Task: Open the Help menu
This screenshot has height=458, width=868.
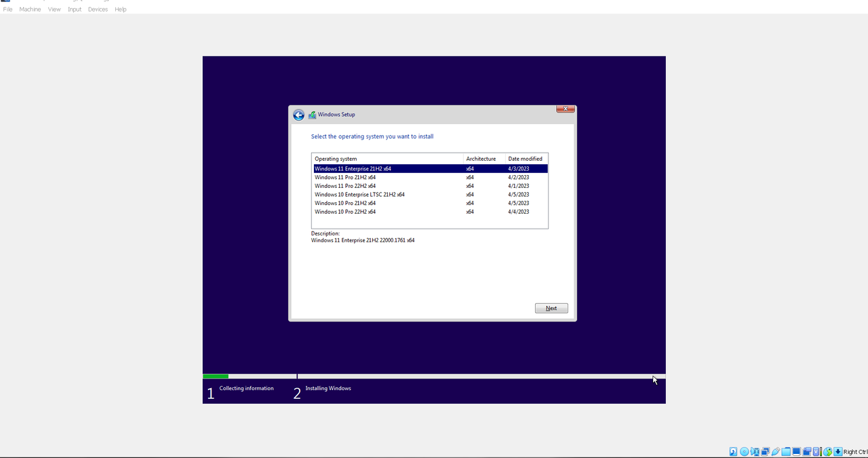Action: coord(121,9)
